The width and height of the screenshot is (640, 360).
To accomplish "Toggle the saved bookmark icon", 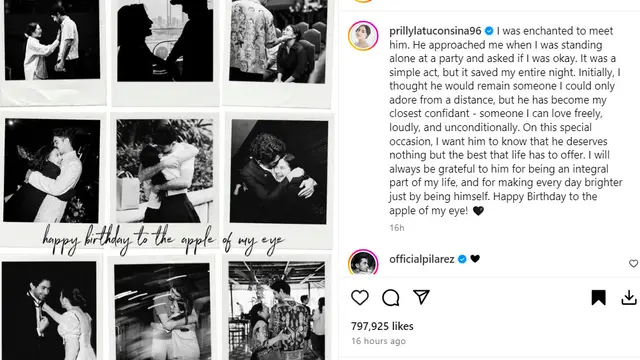I will 598,298.
